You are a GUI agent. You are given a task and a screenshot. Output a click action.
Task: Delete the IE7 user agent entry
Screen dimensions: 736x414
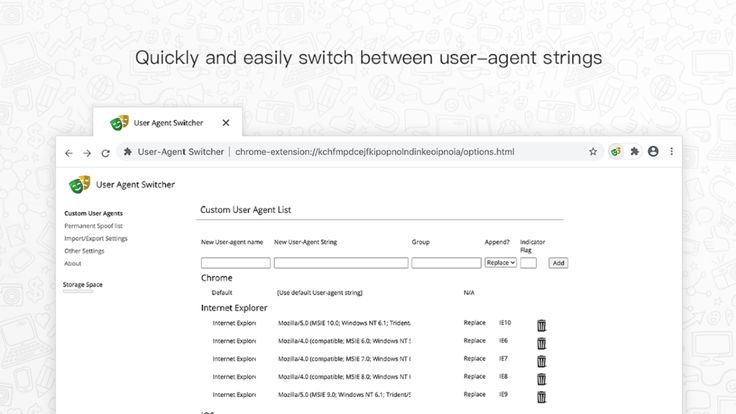[541, 361]
